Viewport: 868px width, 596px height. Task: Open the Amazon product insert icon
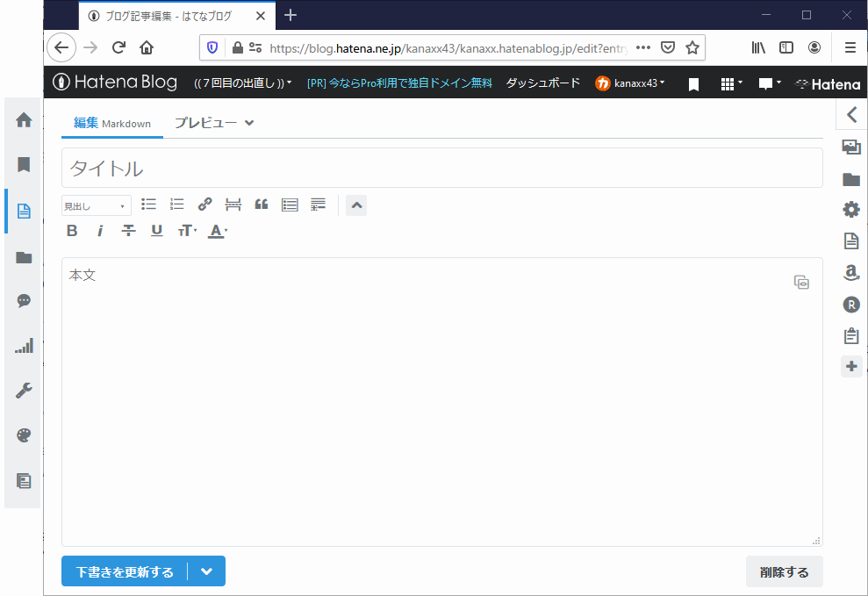(851, 272)
